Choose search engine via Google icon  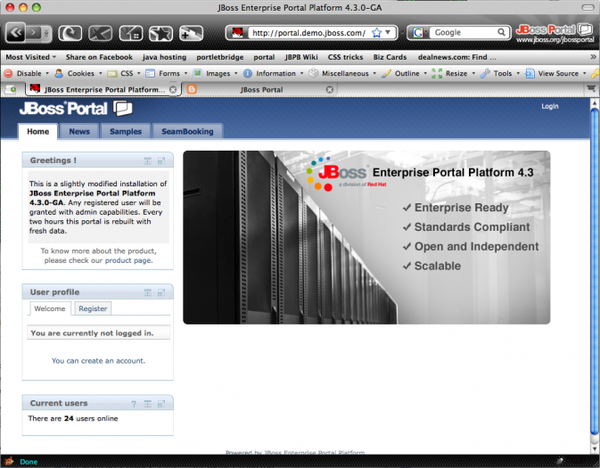pyautogui.click(x=419, y=33)
